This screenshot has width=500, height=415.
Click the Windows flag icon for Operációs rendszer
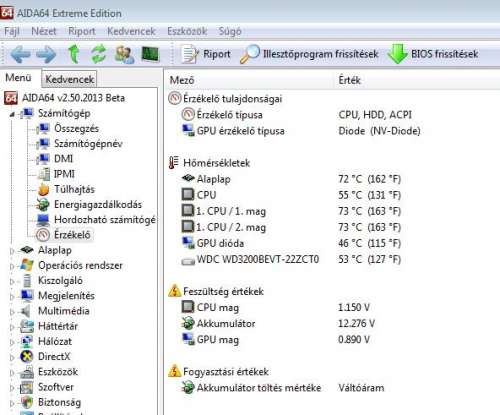(27, 265)
